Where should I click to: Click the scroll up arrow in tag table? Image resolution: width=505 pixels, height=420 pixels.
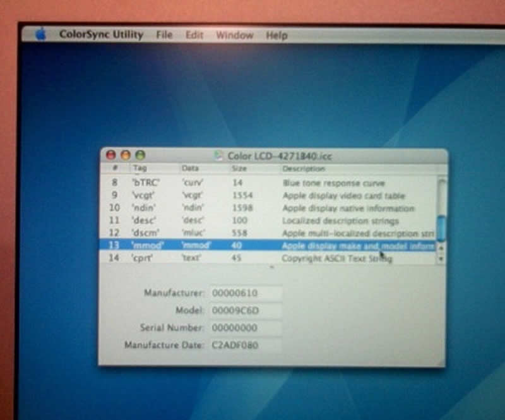pos(441,248)
